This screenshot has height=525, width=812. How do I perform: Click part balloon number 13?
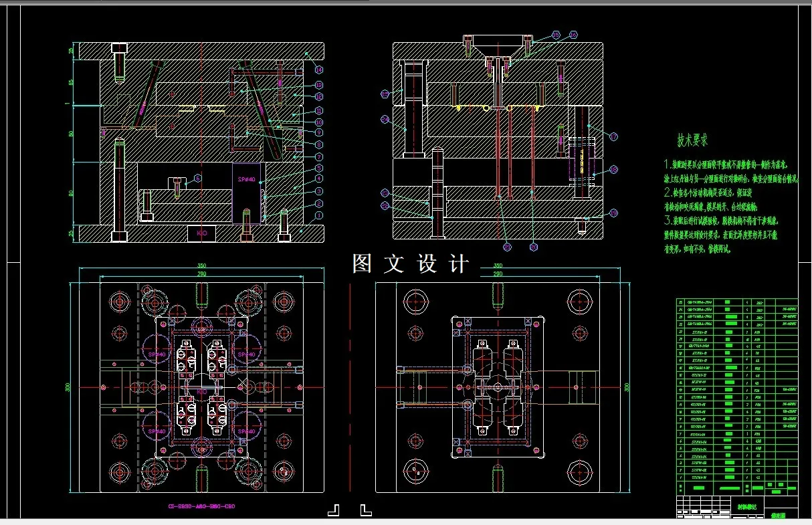[x=319, y=86]
